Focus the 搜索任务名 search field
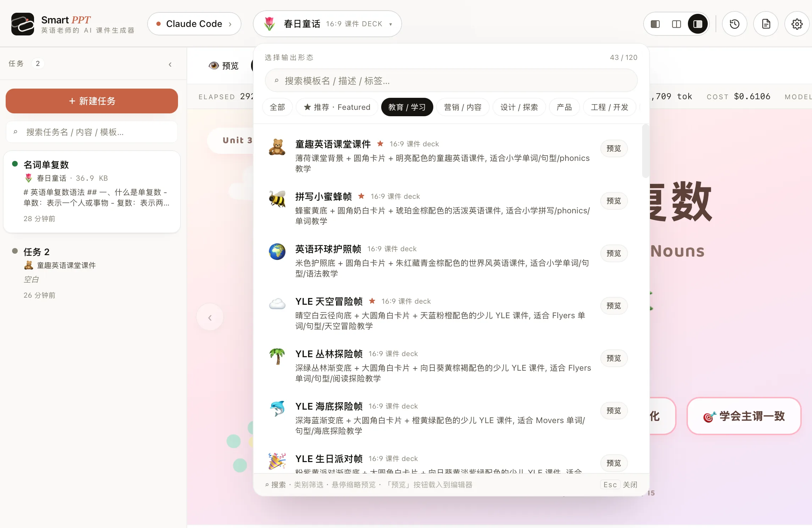 [x=92, y=132]
